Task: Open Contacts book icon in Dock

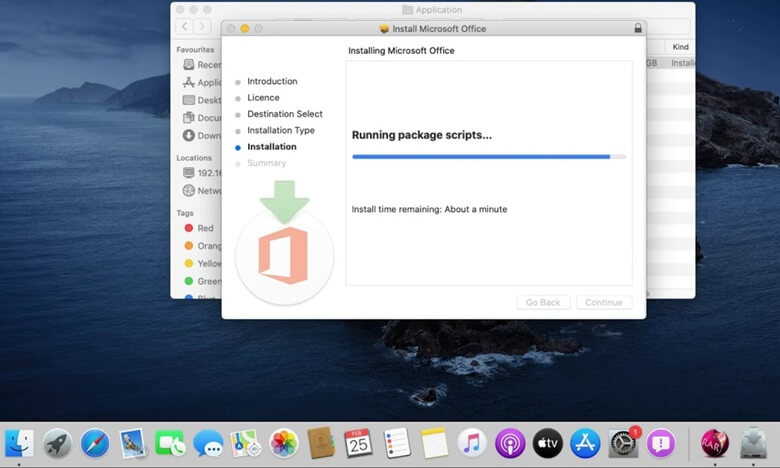Action: (321, 443)
